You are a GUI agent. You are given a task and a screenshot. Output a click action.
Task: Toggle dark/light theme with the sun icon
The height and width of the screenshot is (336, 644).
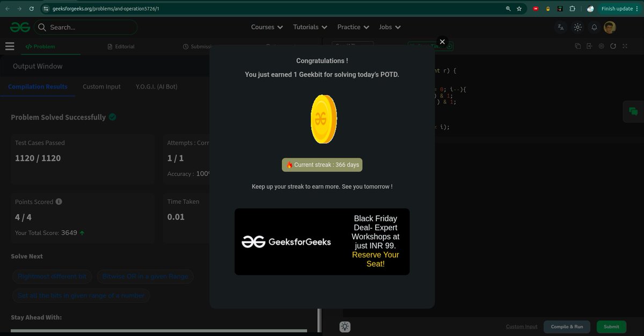[x=577, y=27]
